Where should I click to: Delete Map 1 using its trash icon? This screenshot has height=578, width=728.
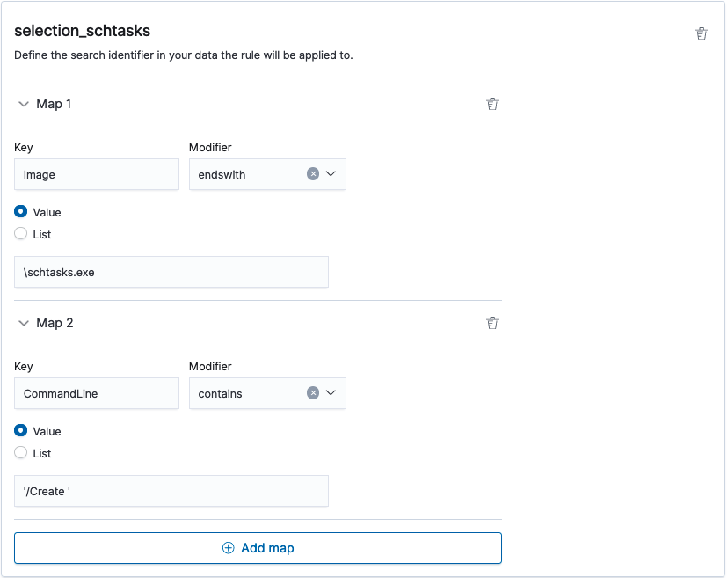[x=492, y=104]
